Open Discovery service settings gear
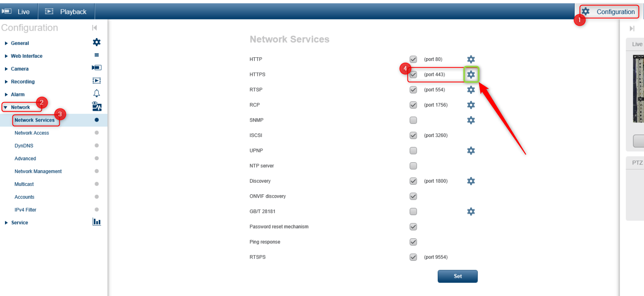Screen dimensions: 644x296 471,181
